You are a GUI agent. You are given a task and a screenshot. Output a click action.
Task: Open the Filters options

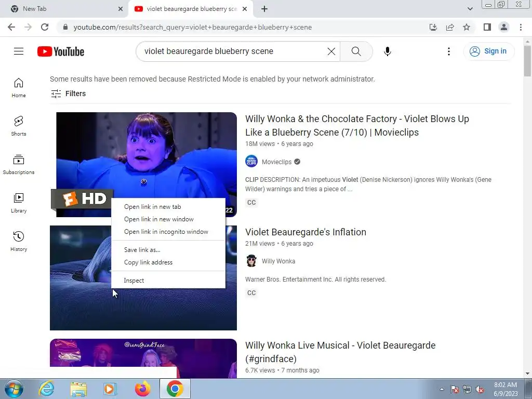point(68,94)
